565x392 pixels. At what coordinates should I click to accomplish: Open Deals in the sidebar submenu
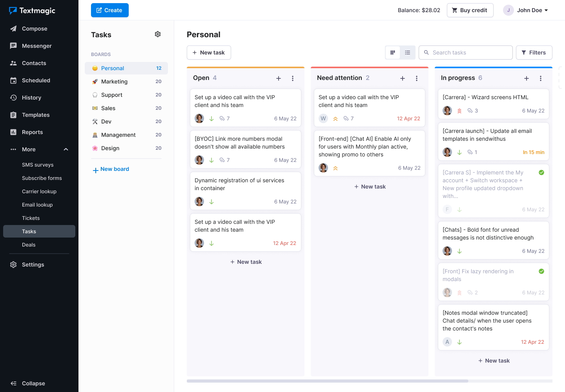29,245
